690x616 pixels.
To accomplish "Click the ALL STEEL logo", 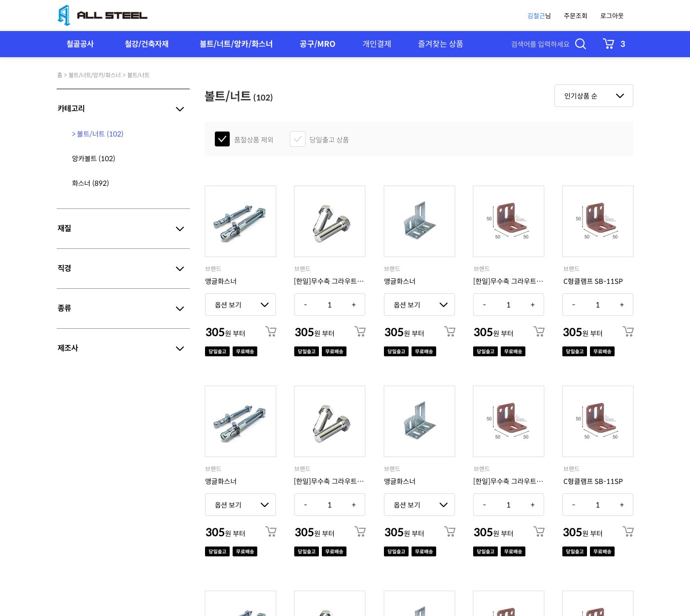I will pos(103,15).
